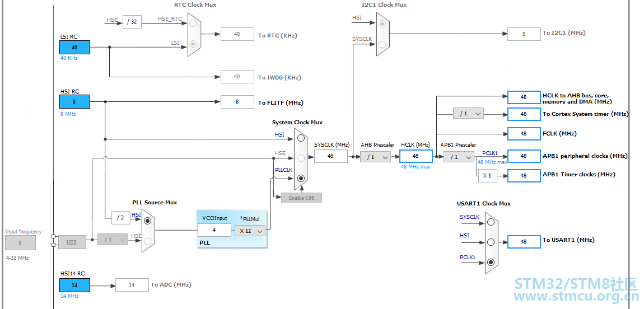
Task: Select HSI in System Clock Mux
Action: (301, 138)
